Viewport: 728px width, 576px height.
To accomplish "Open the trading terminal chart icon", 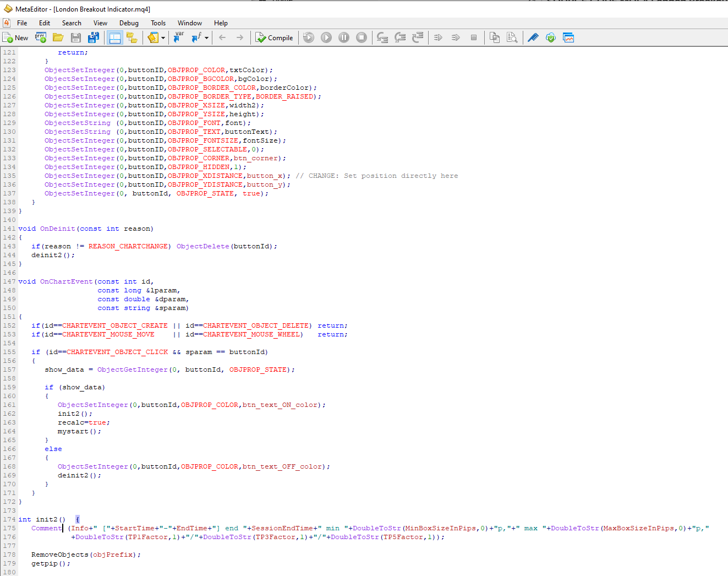I will [x=568, y=37].
